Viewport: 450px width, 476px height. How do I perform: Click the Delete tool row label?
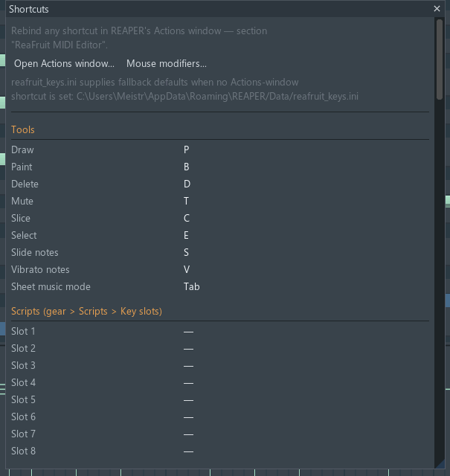(x=25, y=184)
